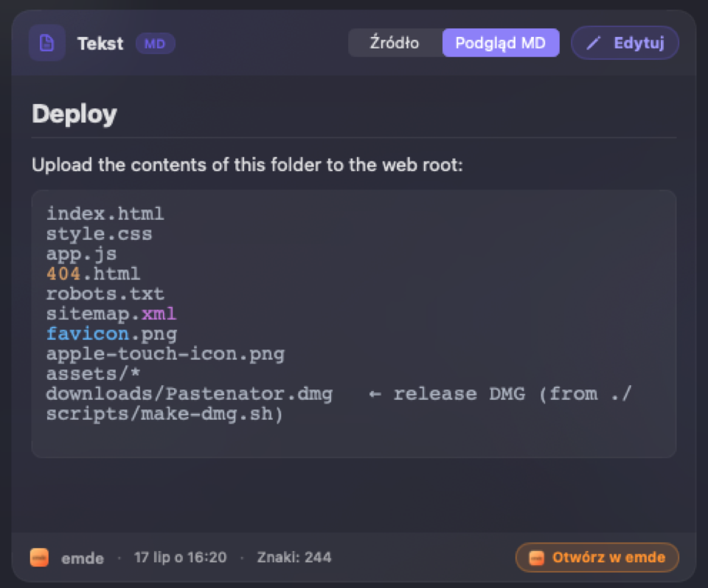Click the app.js line
The height and width of the screenshot is (588, 708).
coord(82,254)
